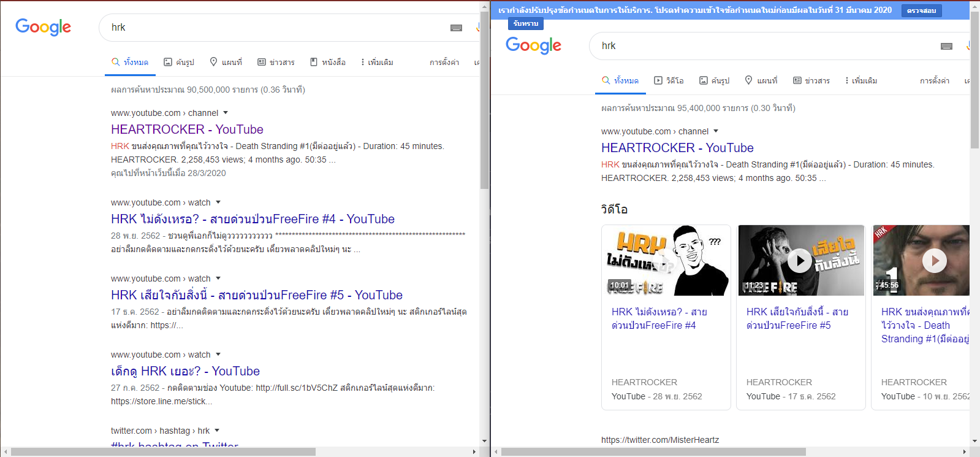Click the on-screen keyboard icon in left window search box

point(456,28)
